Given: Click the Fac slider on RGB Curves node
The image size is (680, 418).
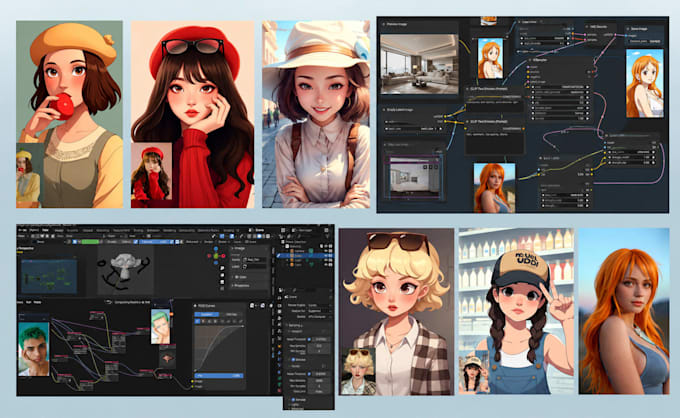Looking at the screenshot, I should click(219, 376).
